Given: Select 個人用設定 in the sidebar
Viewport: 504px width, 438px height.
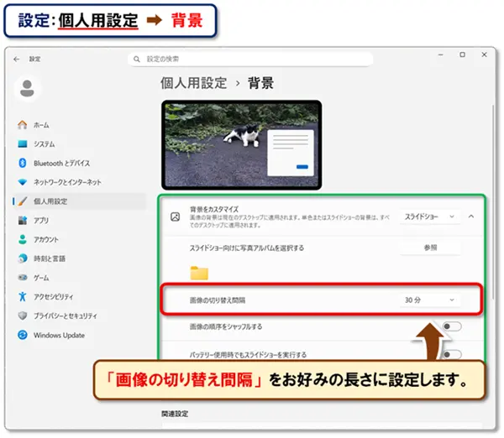Looking at the screenshot, I should pyautogui.click(x=79, y=201).
